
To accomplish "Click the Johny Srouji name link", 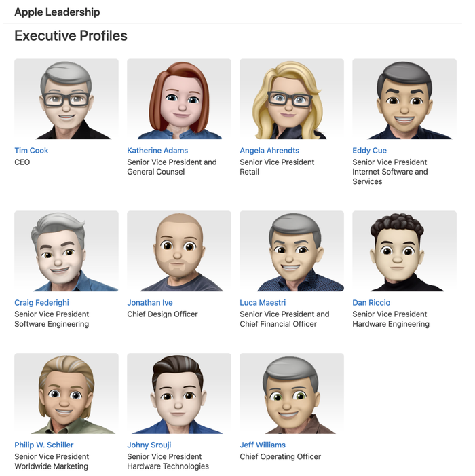I will click(149, 445).
